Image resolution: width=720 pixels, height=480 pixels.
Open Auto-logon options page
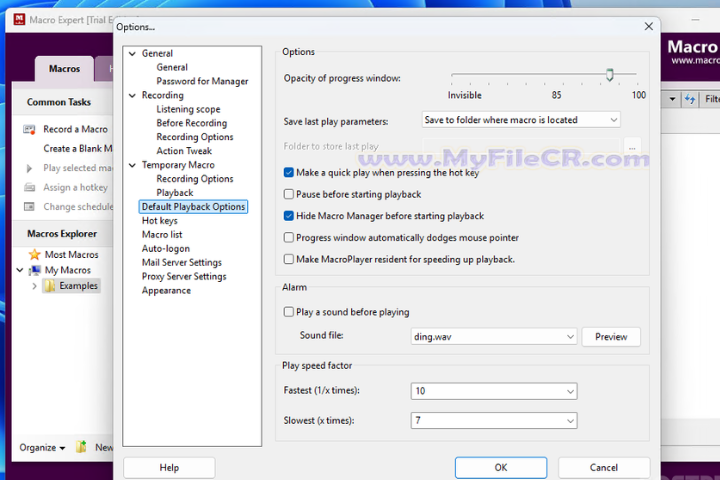166,248
